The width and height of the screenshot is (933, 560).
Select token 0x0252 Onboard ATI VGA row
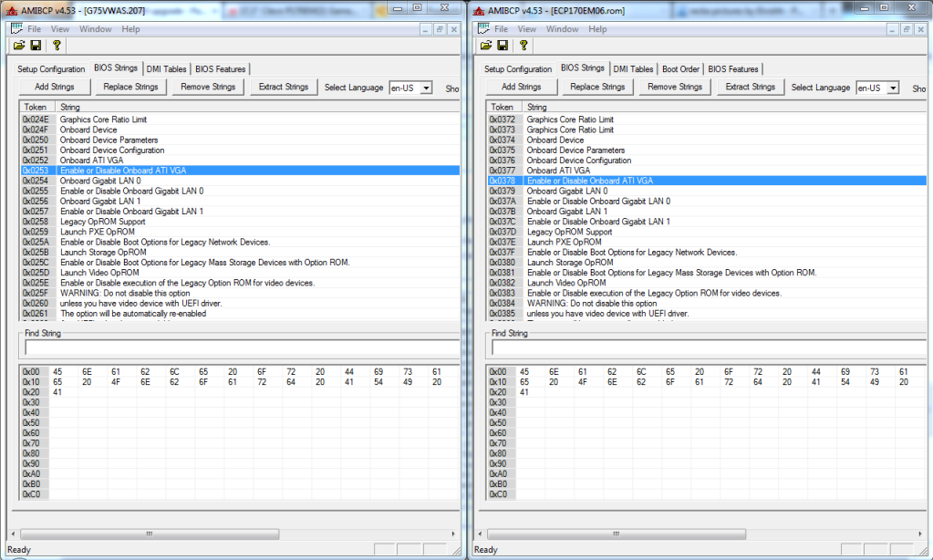[x=240, y=161]
